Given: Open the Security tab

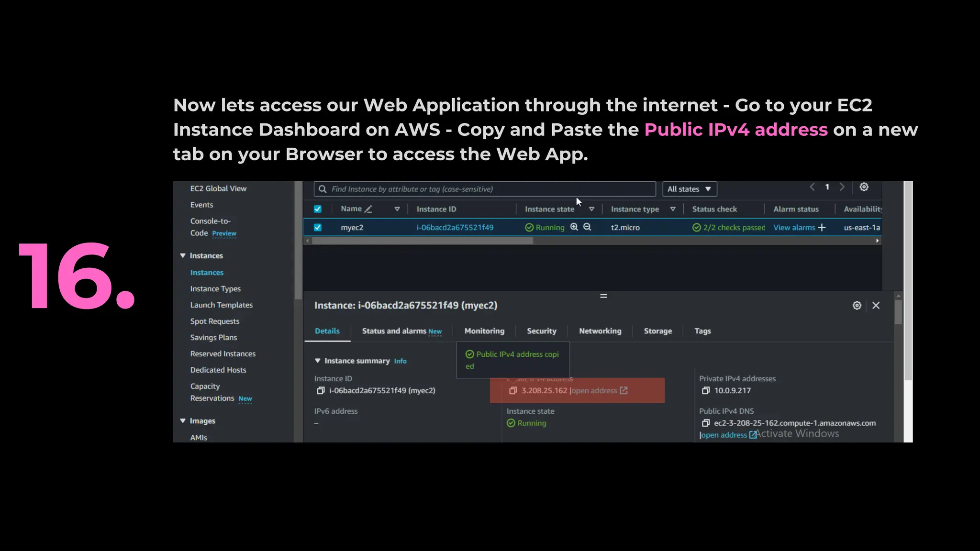Looking at the screenshot, I should pos(542,331).
